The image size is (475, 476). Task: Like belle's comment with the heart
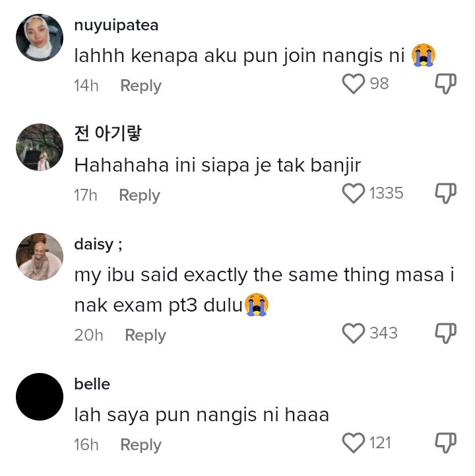tap(354, 443)
